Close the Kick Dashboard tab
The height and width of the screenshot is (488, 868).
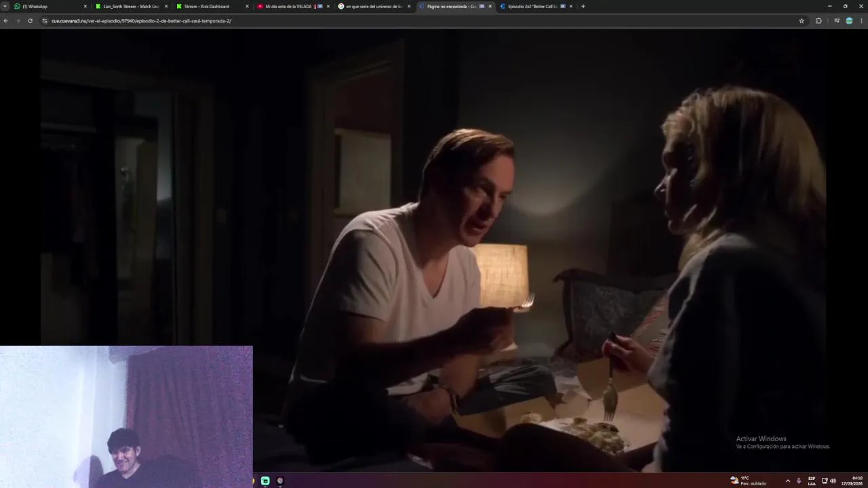tap(247, 6)
